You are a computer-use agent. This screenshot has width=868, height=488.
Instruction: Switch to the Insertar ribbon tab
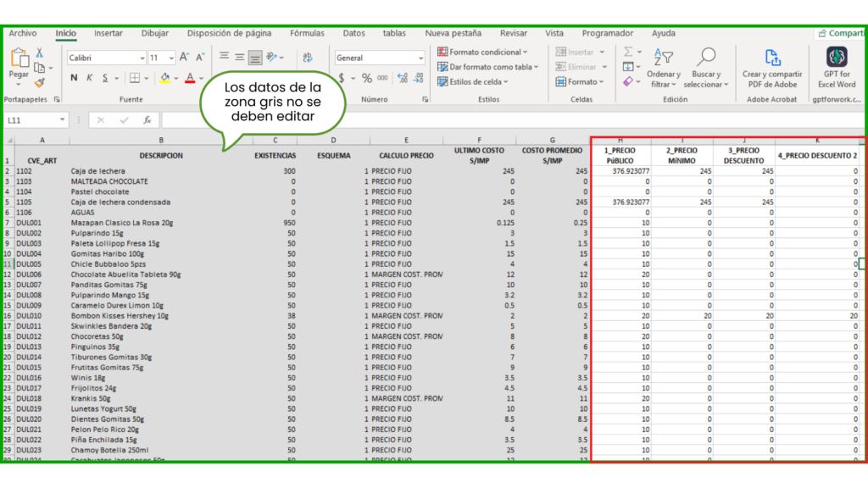click(108, 33)
